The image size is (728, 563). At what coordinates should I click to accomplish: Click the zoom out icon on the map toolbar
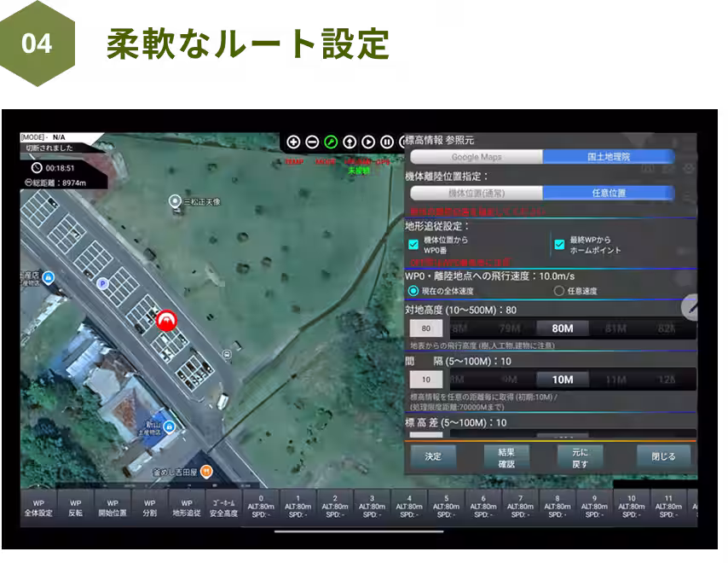point(312,142)
